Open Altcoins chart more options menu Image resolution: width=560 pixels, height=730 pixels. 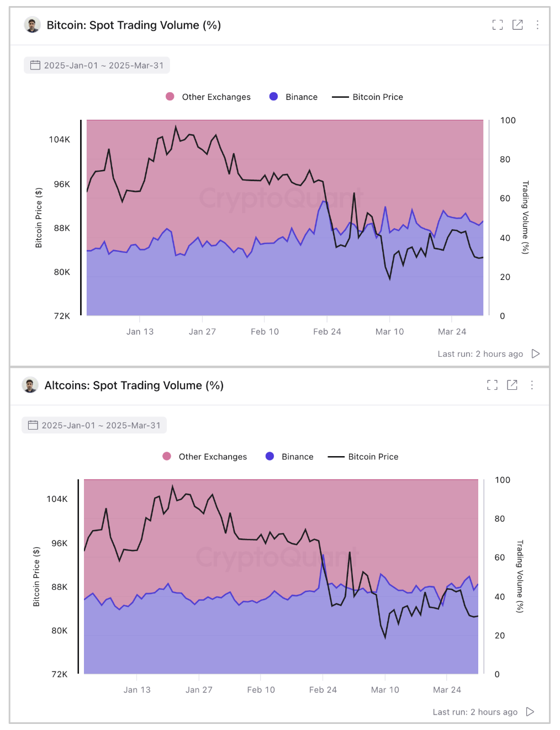[532, 385]
